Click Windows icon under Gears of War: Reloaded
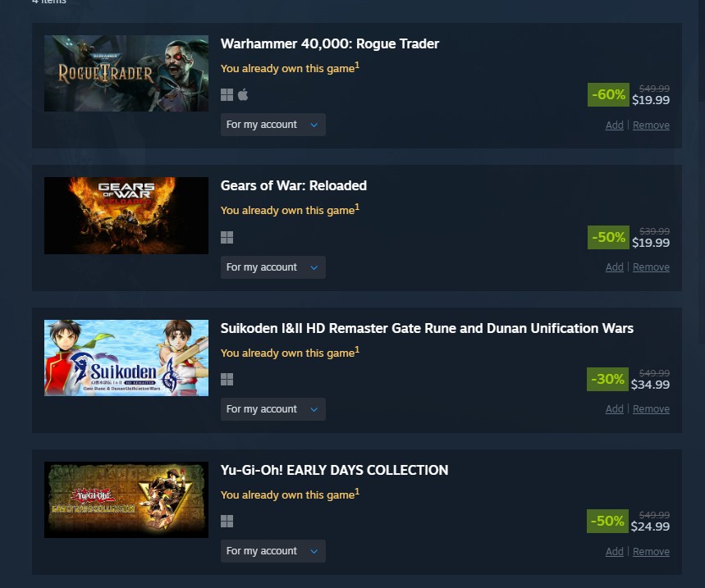The image size is (705, 588). tap(227, 237)
